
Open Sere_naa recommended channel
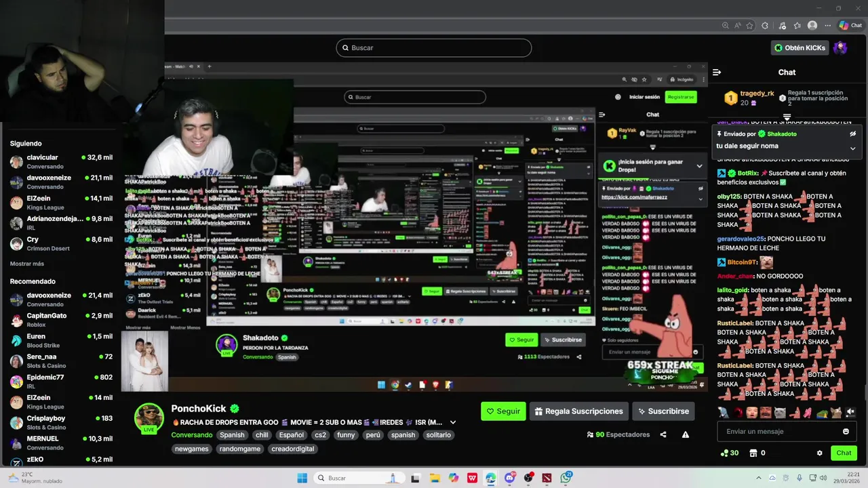[61, 361]
